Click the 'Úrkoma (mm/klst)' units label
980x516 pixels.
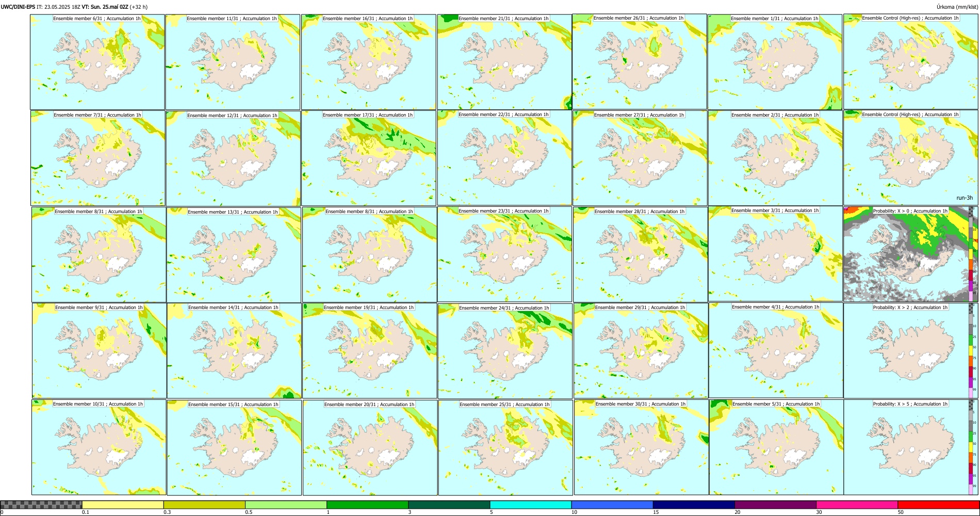957,7
